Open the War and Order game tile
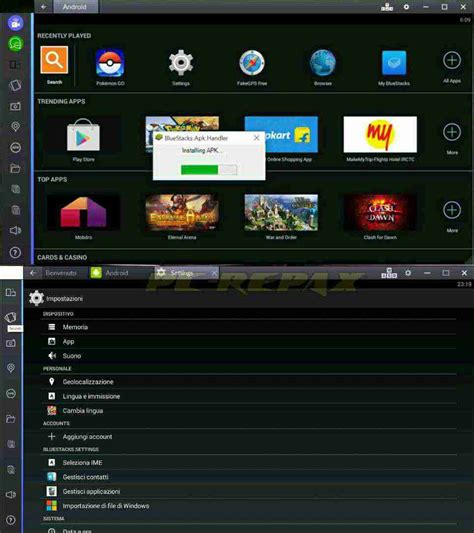This screenshot has width=474, height=533. point(281,212)
